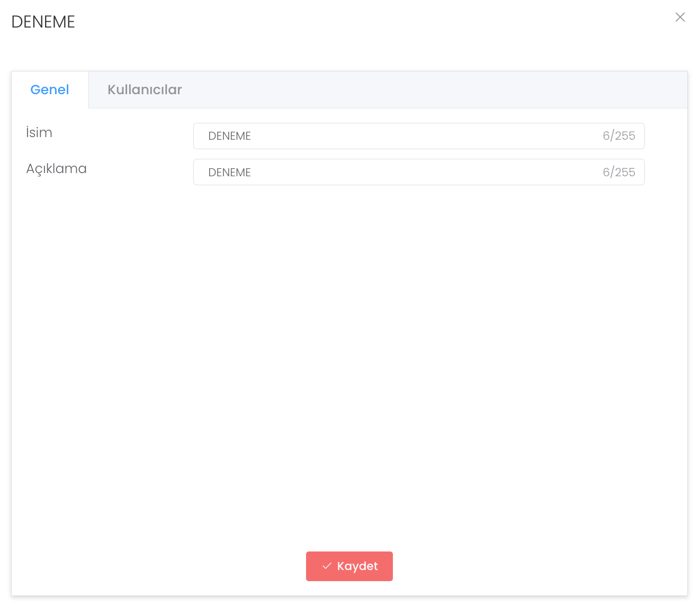Click the Kaydet save button
Image resolution: width=700 pixels, height=615 pixels.
click(349, 566)
